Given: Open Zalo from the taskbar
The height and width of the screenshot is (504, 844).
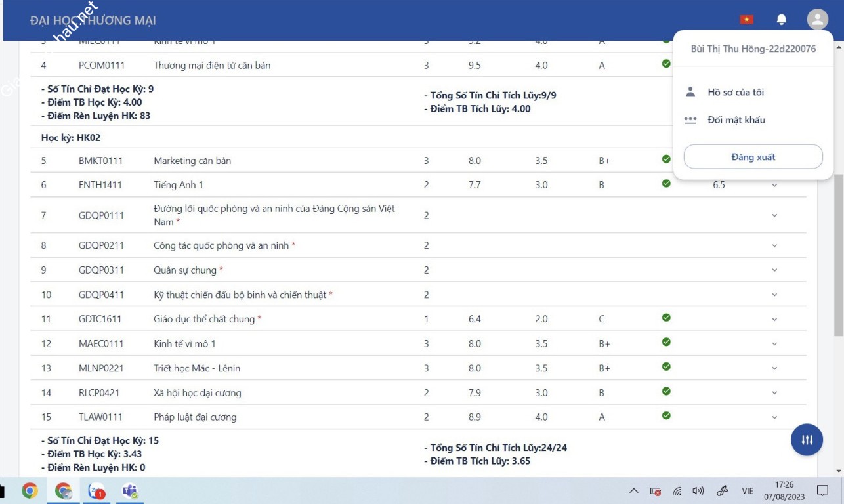Looking at the screenshot, I should tap(96, 491).
